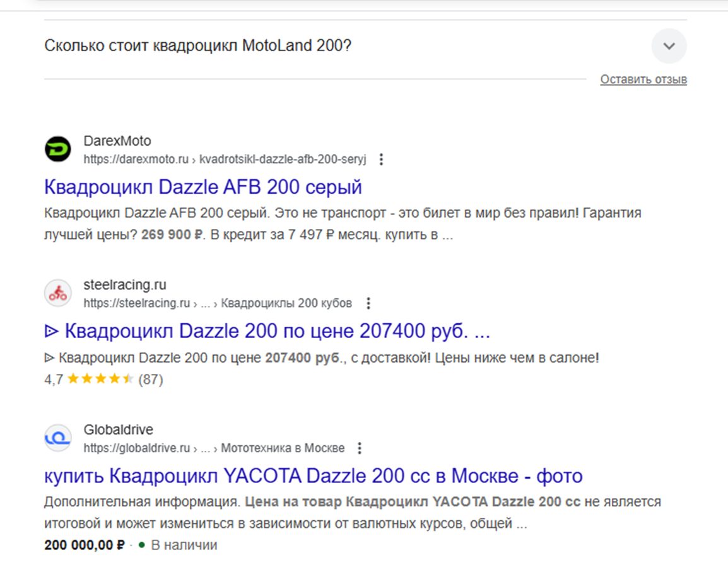Click the Globaldrive blue favicon
The height and width of the screenshot is (572, 728).
coord(58,438)
